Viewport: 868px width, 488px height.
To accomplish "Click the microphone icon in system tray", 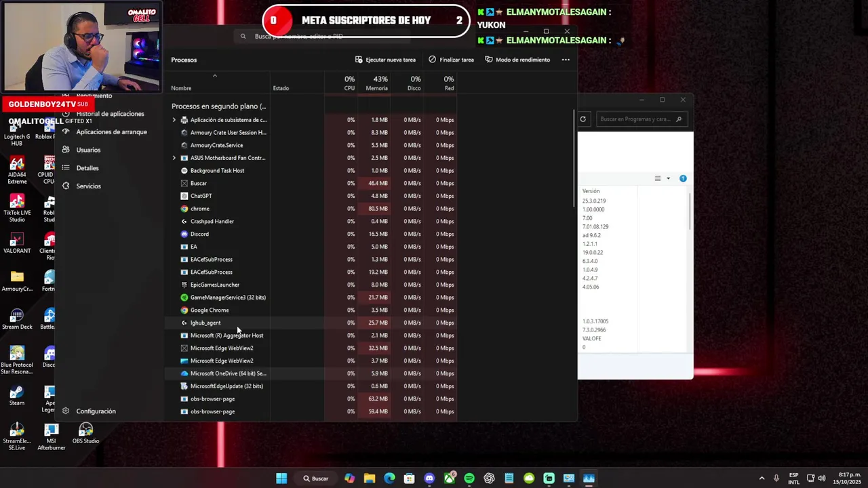I will point(776,479).
